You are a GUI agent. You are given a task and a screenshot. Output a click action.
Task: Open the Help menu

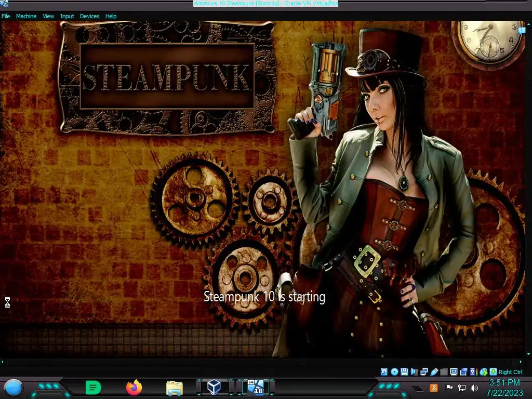pyautogui.click(x=111, y=16)
